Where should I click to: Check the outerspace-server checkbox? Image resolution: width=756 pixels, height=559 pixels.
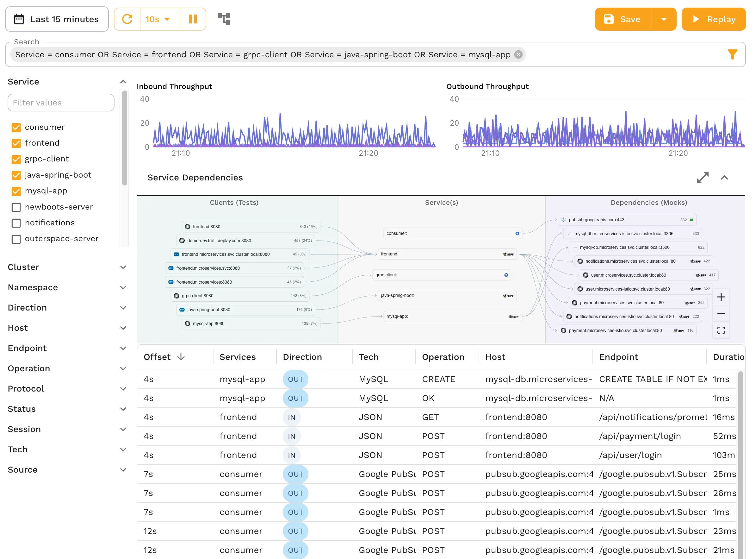pyautogui.click(x=16, y=239)
